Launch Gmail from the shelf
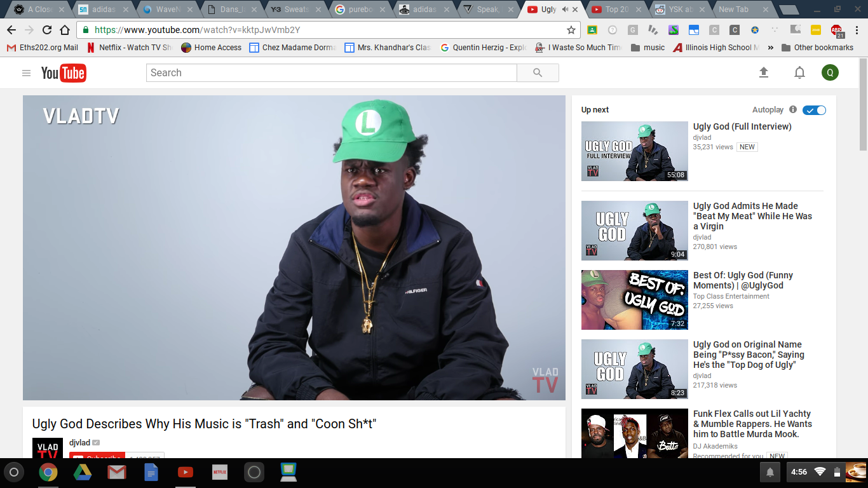 pyautogui.click(x=116, y=472)
